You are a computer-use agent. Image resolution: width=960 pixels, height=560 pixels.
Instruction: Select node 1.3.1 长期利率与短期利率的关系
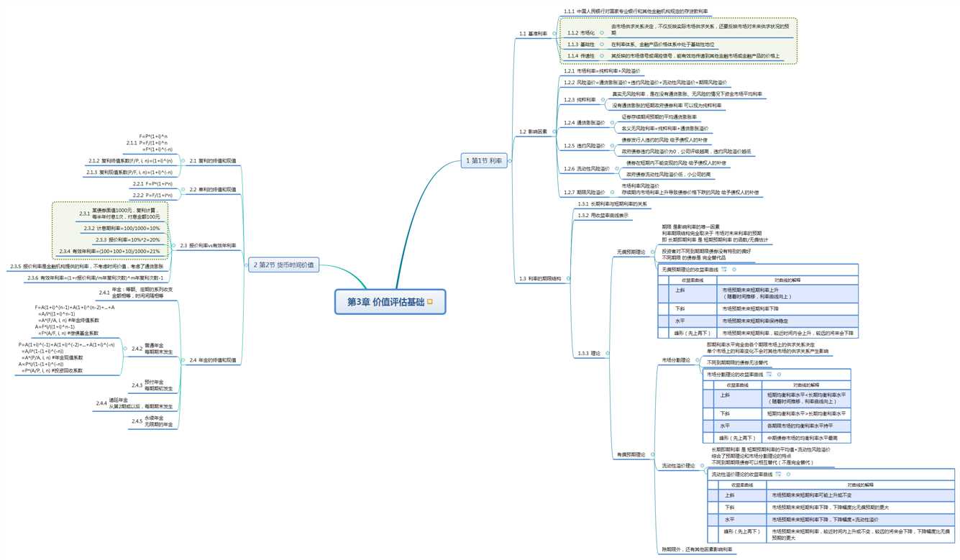coord(613,204)
